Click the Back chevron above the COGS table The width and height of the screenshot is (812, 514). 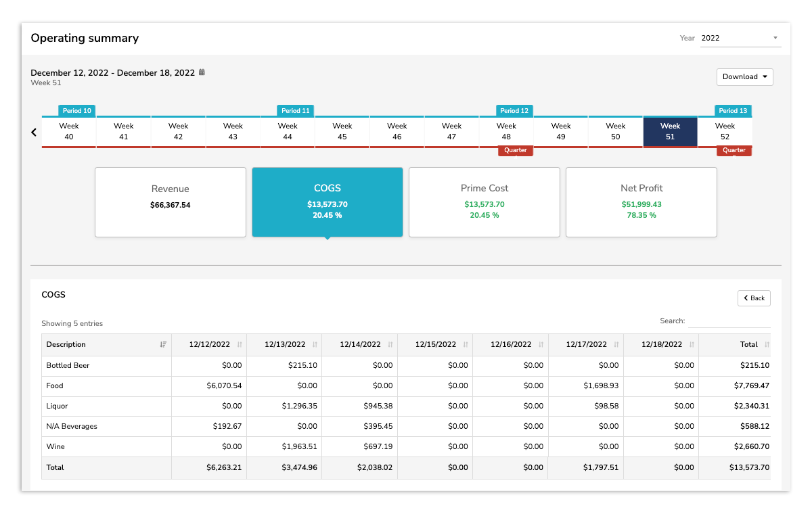point(753,298)
